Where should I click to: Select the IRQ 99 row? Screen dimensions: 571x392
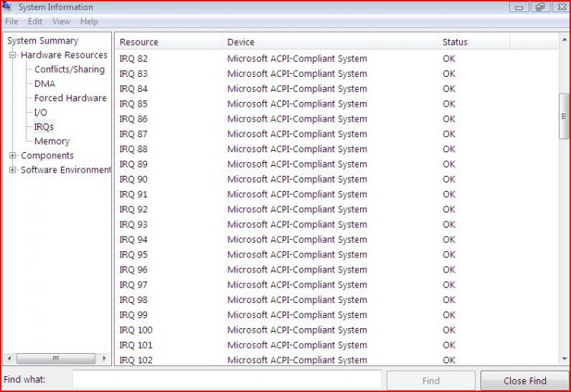click(336, 315)
